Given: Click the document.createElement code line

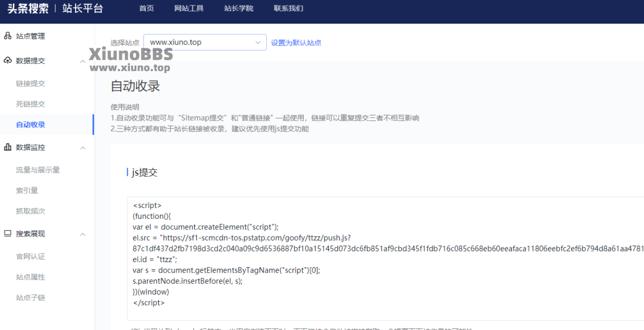Looking at the screenshot, I should [x=206, y=227].
